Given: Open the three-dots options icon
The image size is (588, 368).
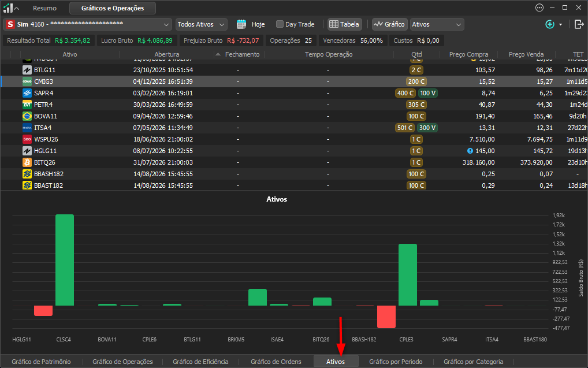Looking at the screenshot, I should click(x=539, y=8).
